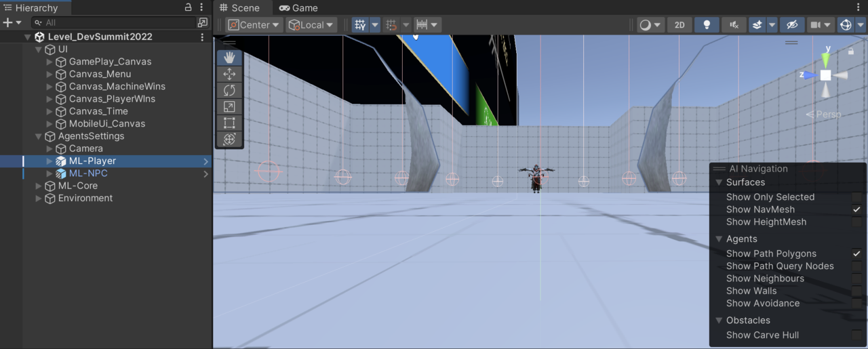The height and width of the screenshot is (349, 868).
Task: Mute scene audio
Action: 734,25
